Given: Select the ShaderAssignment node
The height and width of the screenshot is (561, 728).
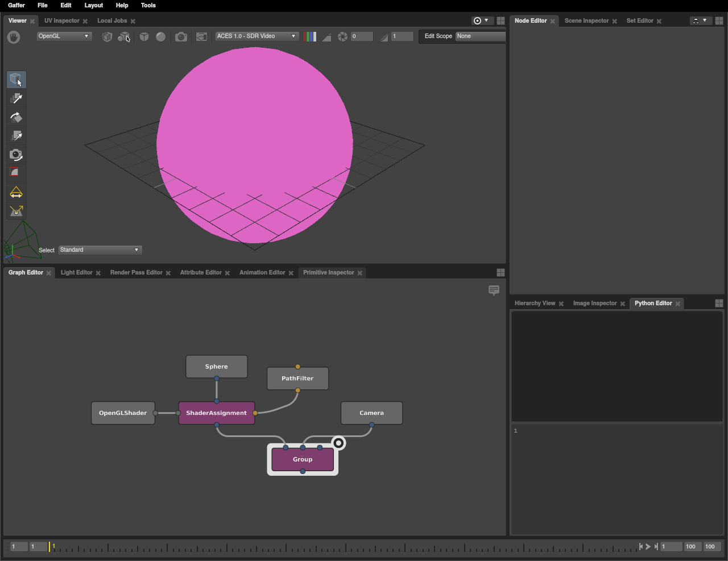Looking at the screenshot, I should coord(217,413).
